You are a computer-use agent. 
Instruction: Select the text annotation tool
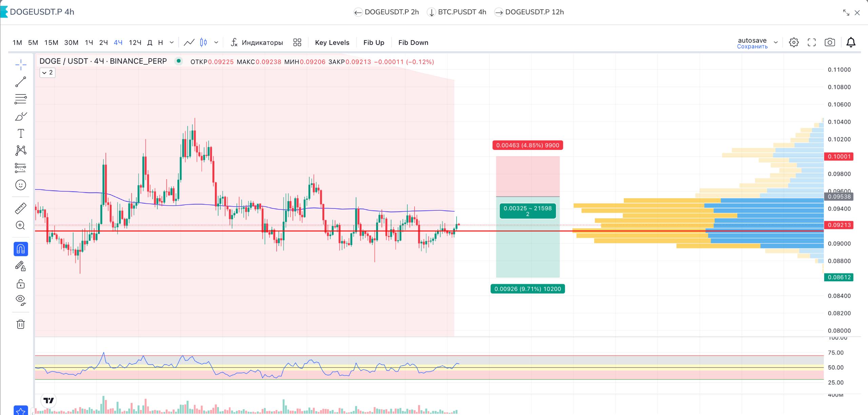21,133
